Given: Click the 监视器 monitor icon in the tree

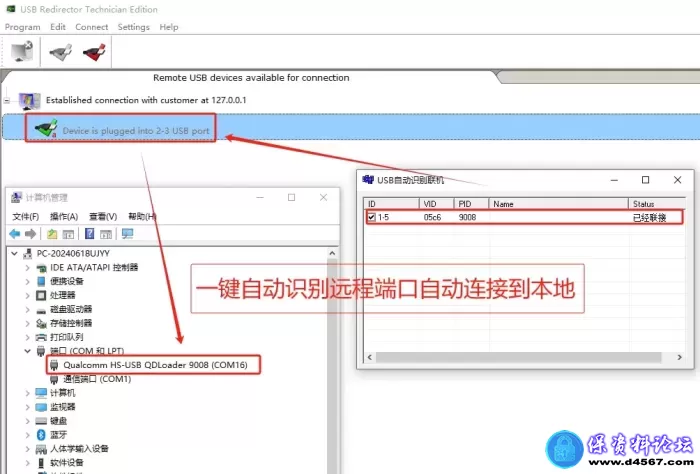Looking at the screenshot, I should click(x=41, y=407).
